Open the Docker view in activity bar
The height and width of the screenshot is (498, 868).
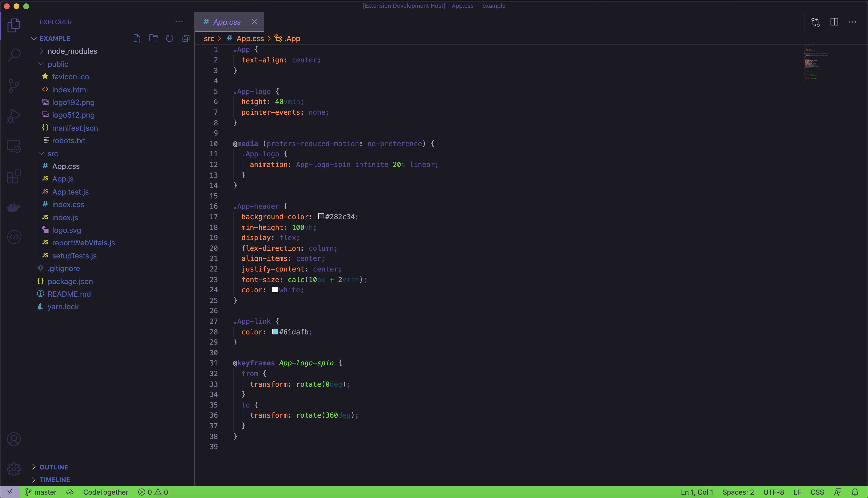14,207
